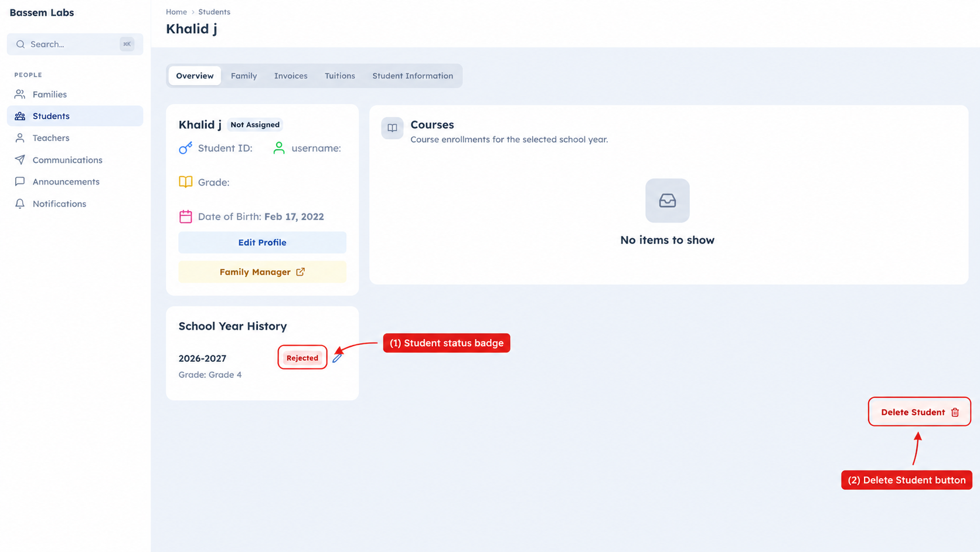The image size is (980, 552).
Task: Click the Course enrollments description text
Action: (509, 140)
